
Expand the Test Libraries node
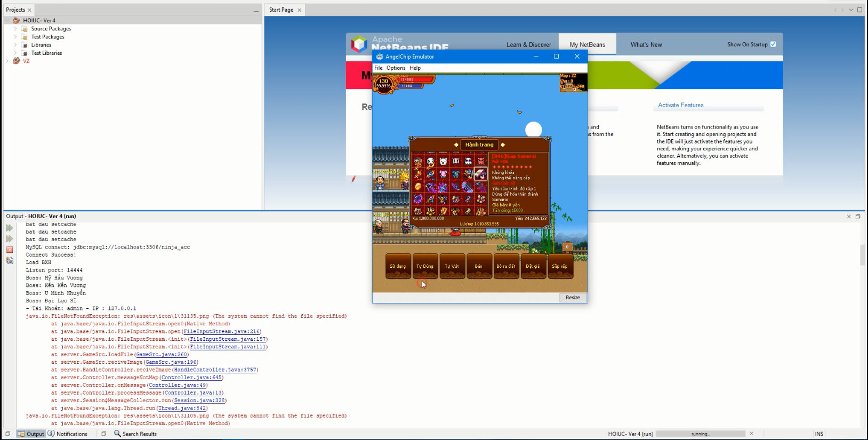(x=15, y=53)
